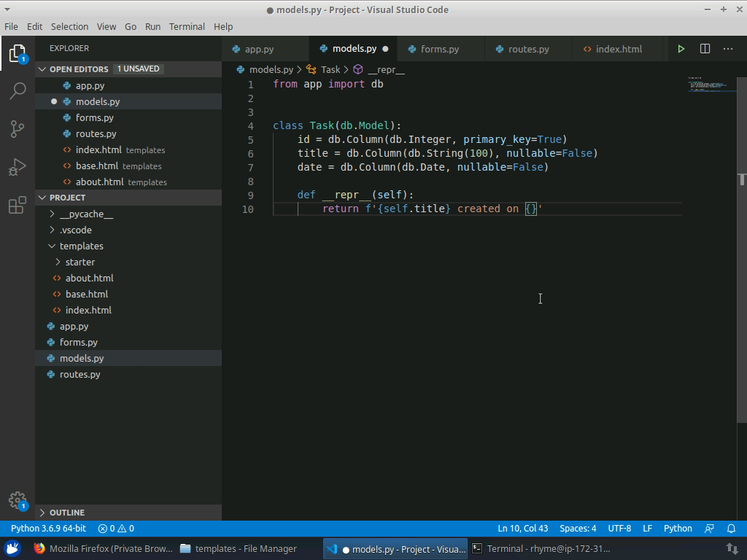Open the Search view in the Activity Bar
This screenshot has width=747, height=560.
18,90
